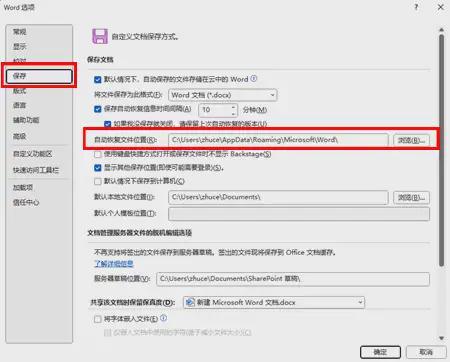450x362 pixels.
Task: Open the 常规 (General) category
Action: coord(20,32)
